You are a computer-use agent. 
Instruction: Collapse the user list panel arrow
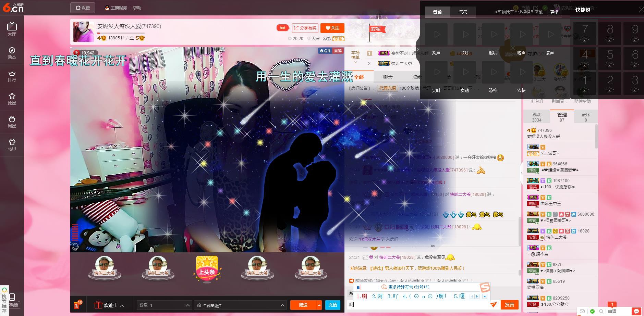pyautogui.click(x=522, y=173)
